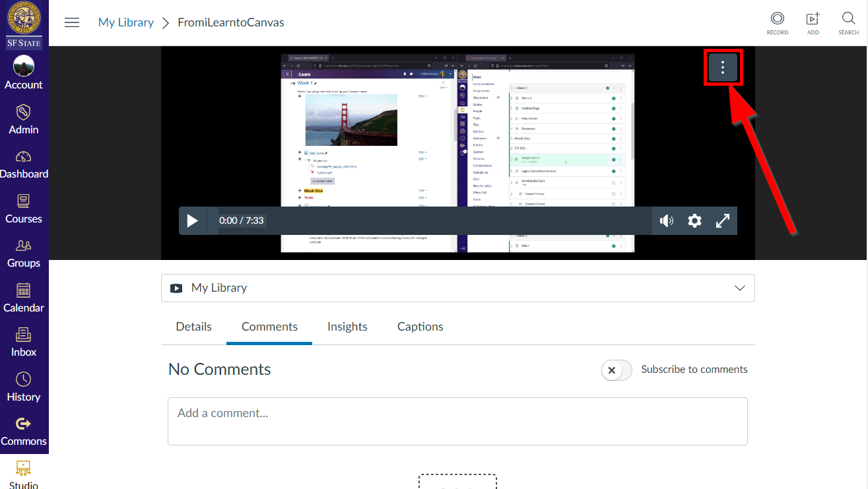
Task: Open the Courses menu in sidebar
Action: click(x=24, y=208)
